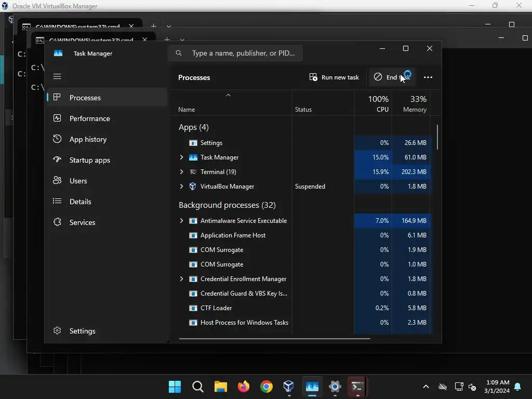Image resolution: width=532 pixels, height=399 pixels.
Task: Switch to Terminal from the taskbar
Action: pyautogui.click(x=357, y=387)
